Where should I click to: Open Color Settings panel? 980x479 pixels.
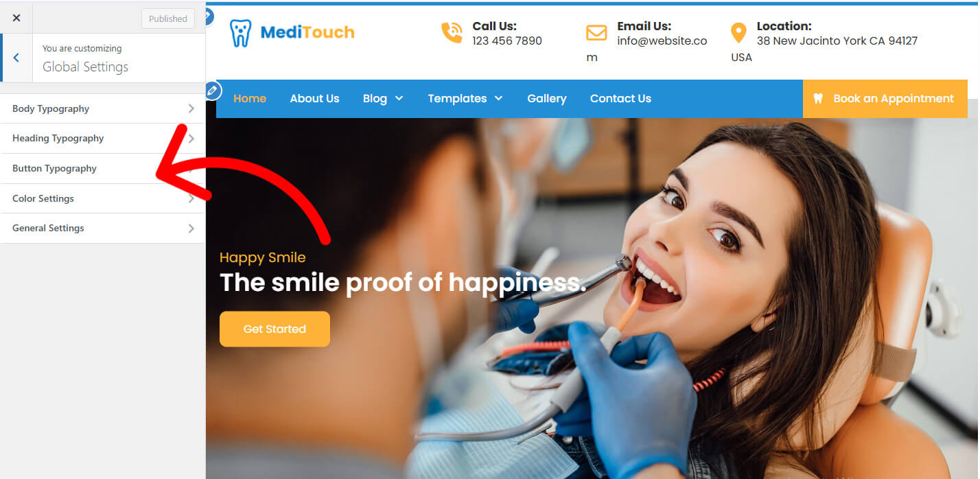pyautogui.click(x=103, y=198)
